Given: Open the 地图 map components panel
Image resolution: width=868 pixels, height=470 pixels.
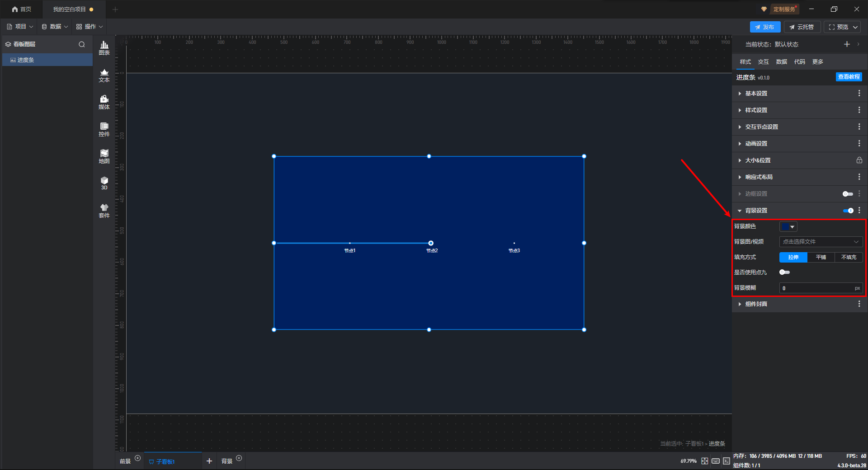Looking at the screenshot, I should [104, 156].
